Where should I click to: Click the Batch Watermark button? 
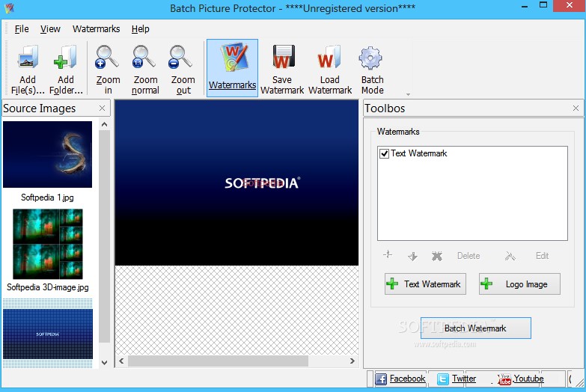475,328
